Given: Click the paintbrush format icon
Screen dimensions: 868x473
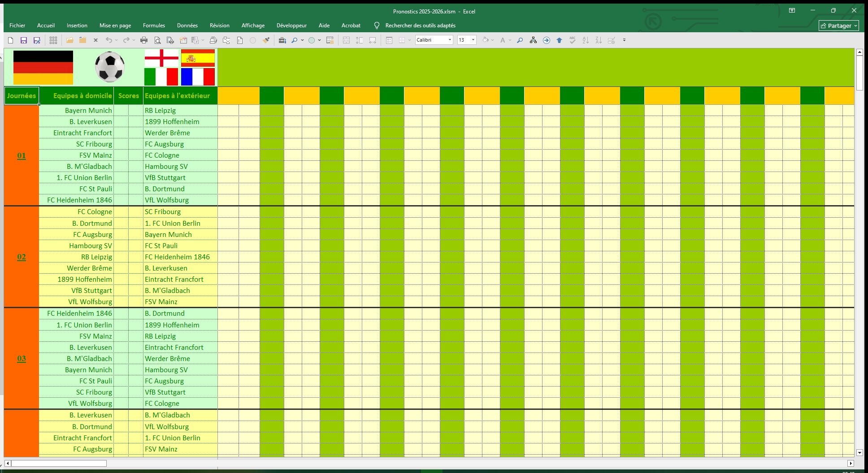Looking at the screenshot, I should pos(266,40).
